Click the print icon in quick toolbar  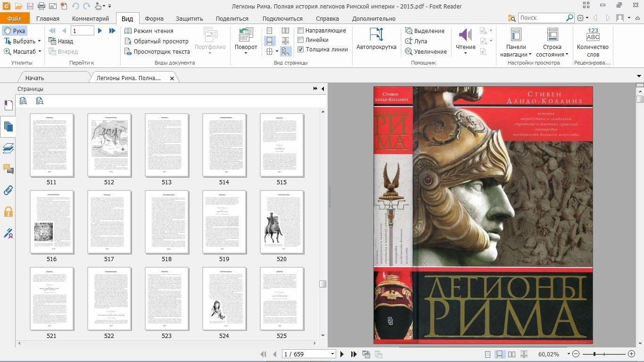click(x=41, y=6)
